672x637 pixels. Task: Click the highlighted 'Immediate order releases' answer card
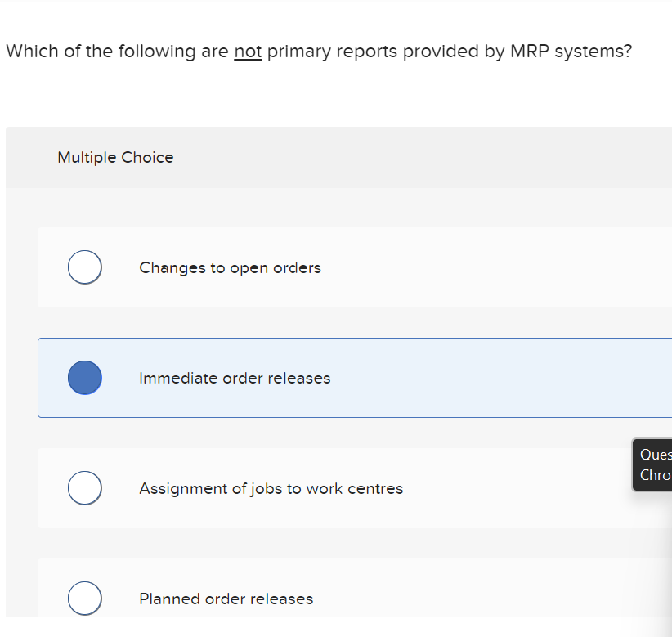327,377
